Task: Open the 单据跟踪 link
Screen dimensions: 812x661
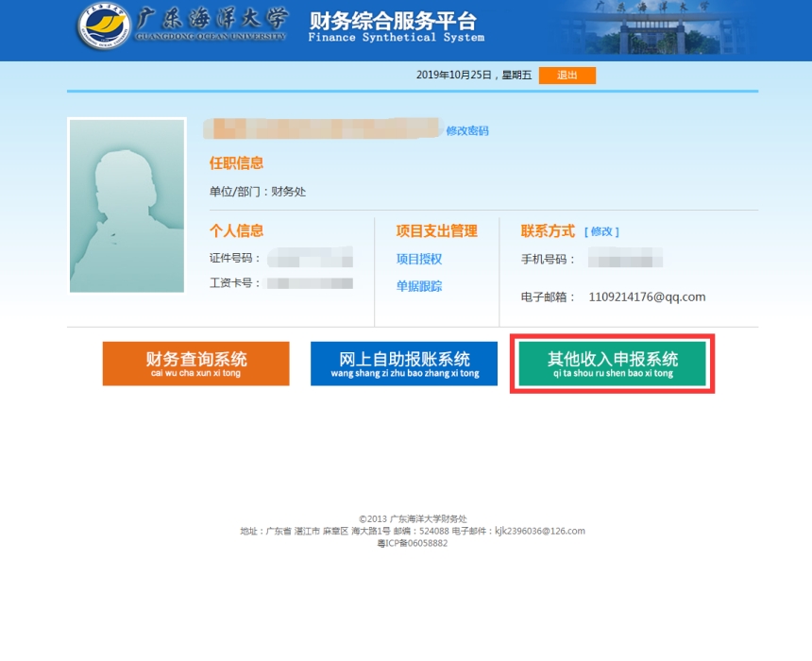Action: coord(419,286)
